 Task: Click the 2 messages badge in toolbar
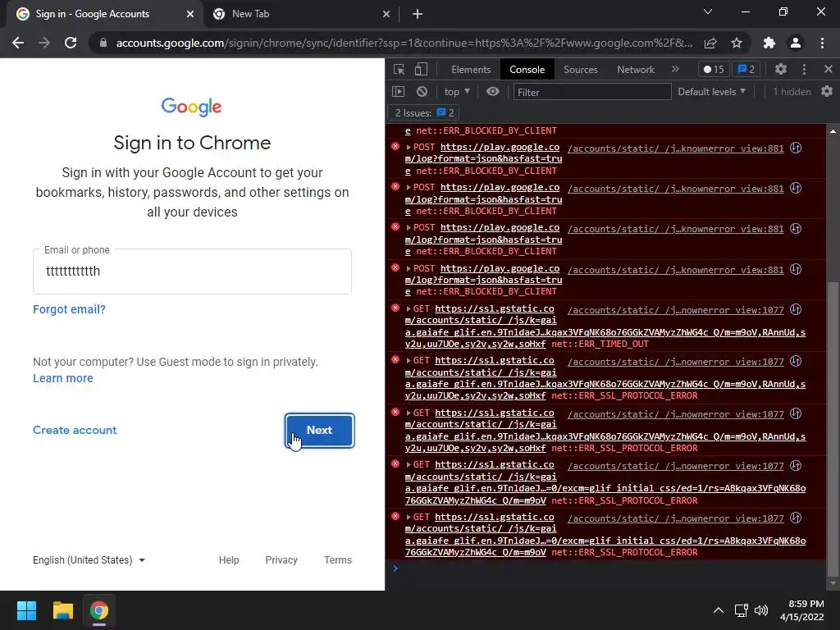746,69
